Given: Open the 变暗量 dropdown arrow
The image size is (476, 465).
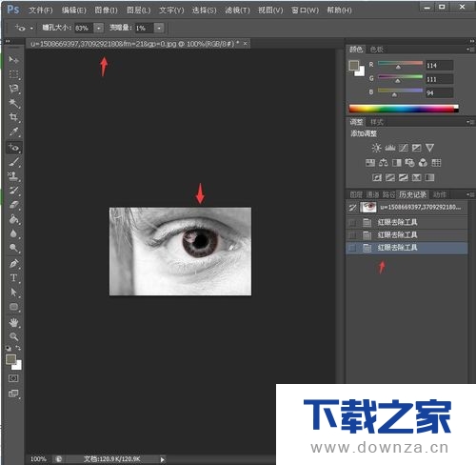Looking at the screenshot, I should [159, 29].
